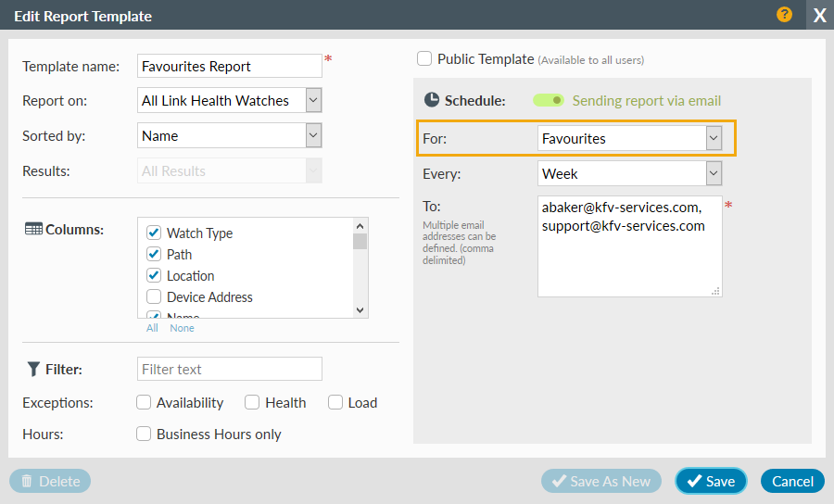The width and height of the screenshot is (834, 504).
Task: Click the orange help question mark icon
Action: pos(785,15)
